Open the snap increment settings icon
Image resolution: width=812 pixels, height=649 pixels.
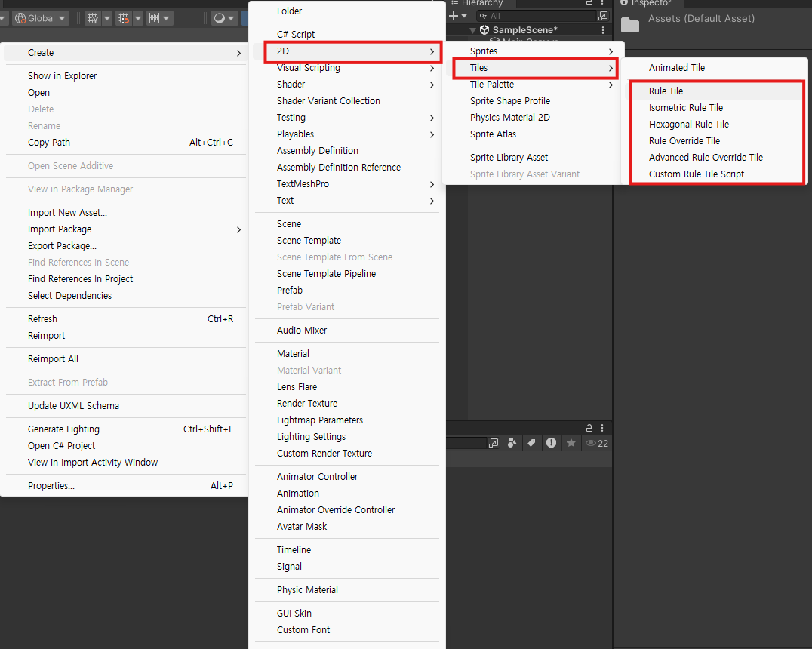154,19
